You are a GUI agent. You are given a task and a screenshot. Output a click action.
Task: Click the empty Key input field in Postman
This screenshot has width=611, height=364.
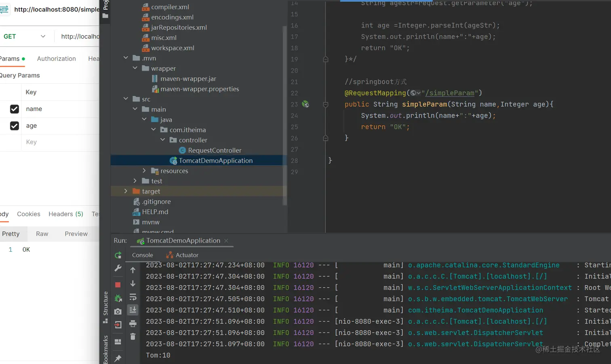pyautogui.click(x=61, y=142)
